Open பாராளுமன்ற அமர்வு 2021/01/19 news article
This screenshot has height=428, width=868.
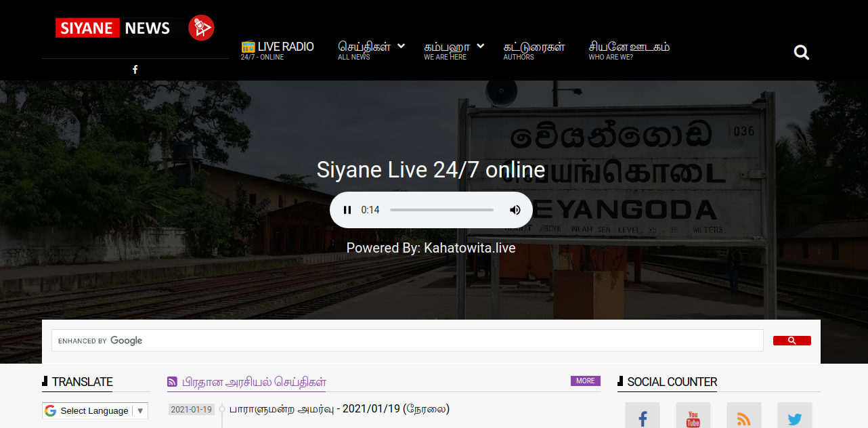point(339,409)
